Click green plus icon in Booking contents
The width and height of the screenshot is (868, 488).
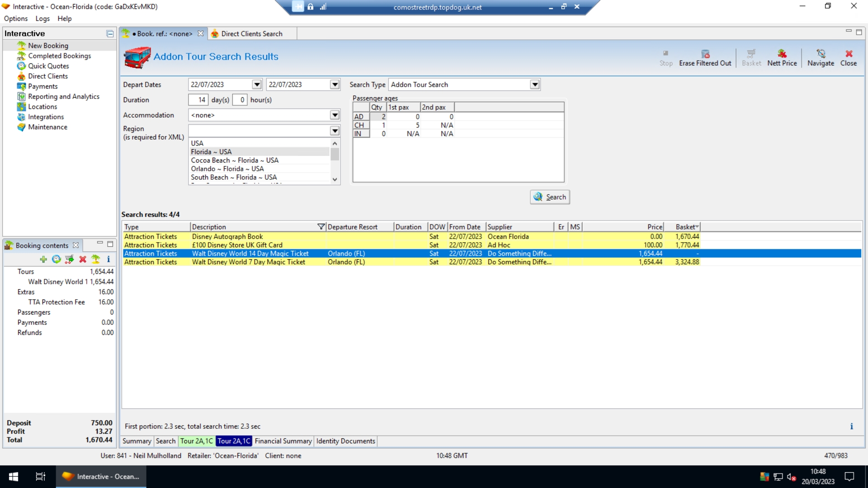[x=43, y=259]
